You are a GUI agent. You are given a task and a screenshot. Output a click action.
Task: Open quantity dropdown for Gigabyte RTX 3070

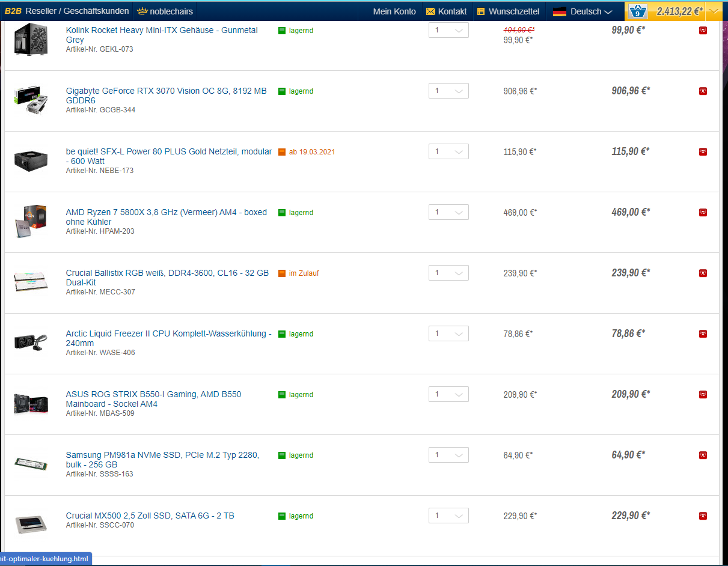[448, 91]
